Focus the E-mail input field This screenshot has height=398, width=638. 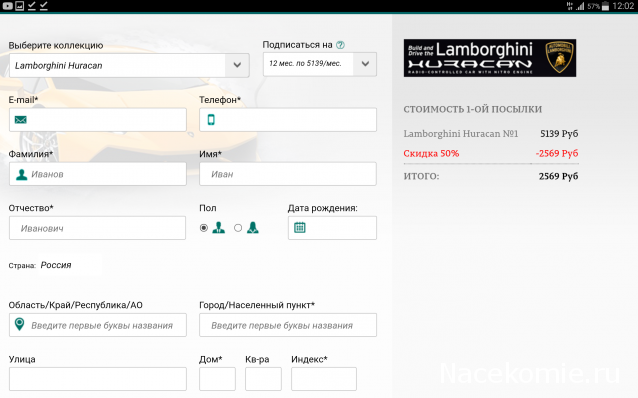point(98,120)
